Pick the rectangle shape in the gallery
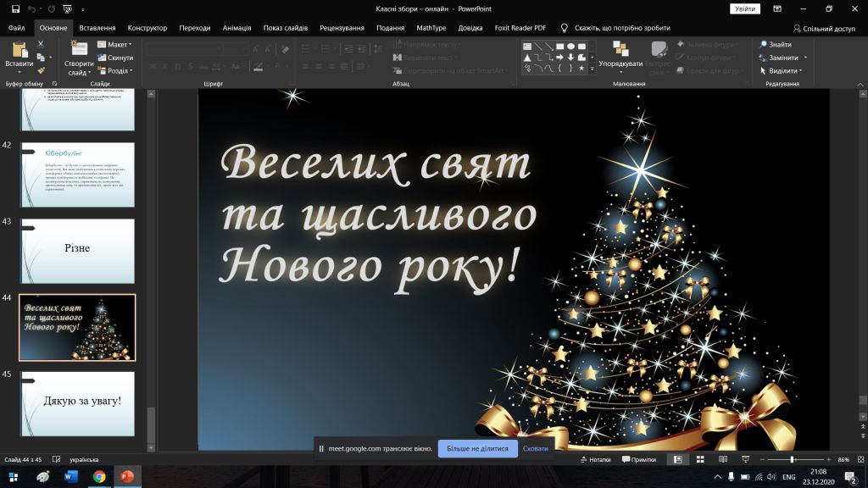This screenshot has width=868, height=488. [559, 47]
